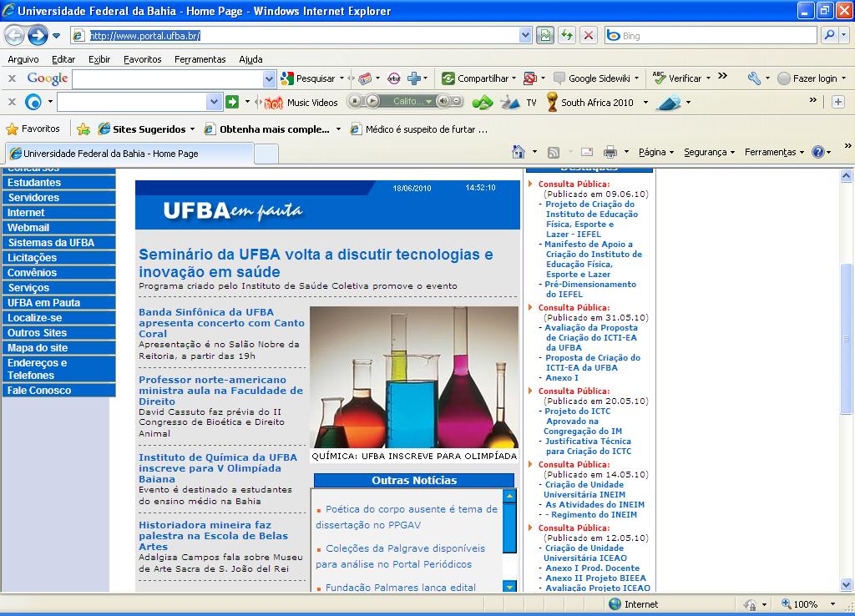Add to favorites bar with star-arrow icon
855x616 pixels.
pyautogui.click(x=83, y=129)
